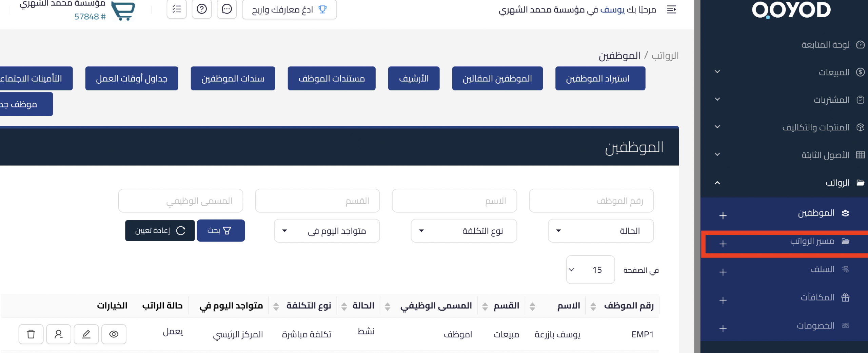This screenshot has width=868, height=353.
Task: Open the الأرشيف button
Action: point(414,78)
